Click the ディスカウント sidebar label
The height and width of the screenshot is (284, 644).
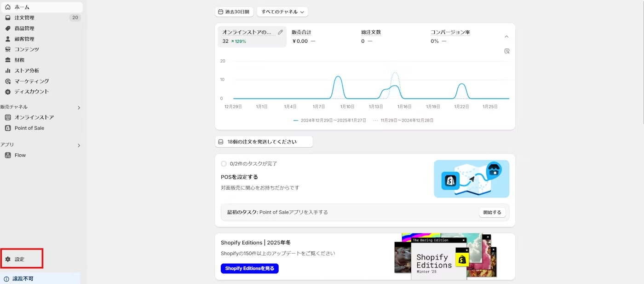tap(32, 92)
